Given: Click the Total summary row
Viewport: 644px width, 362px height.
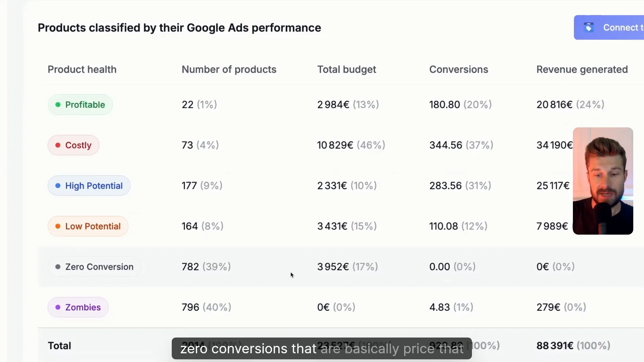Looking at the screenshot, I should pyautogui.click(x=60, y=345).
